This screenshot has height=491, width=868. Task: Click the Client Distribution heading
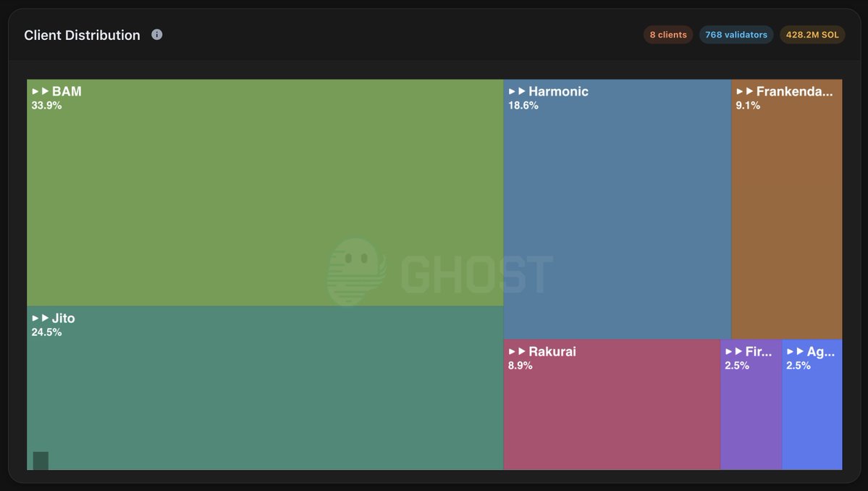click(x=82, y=35)
